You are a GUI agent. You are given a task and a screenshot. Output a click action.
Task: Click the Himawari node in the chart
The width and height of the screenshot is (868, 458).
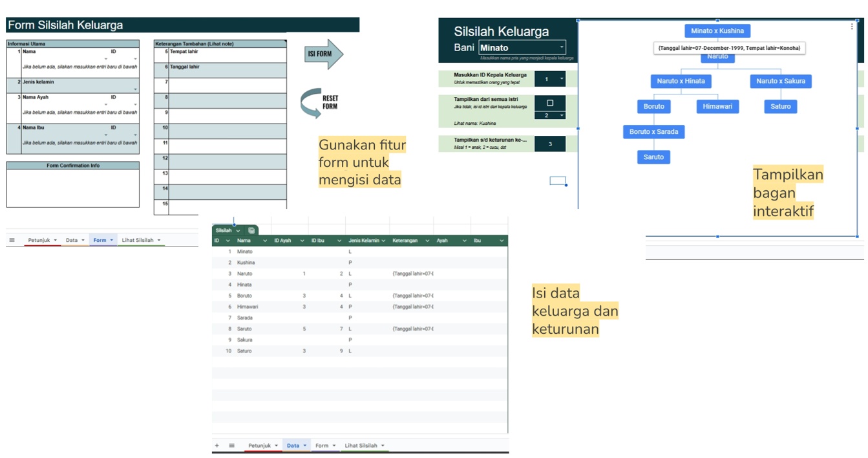717,106
